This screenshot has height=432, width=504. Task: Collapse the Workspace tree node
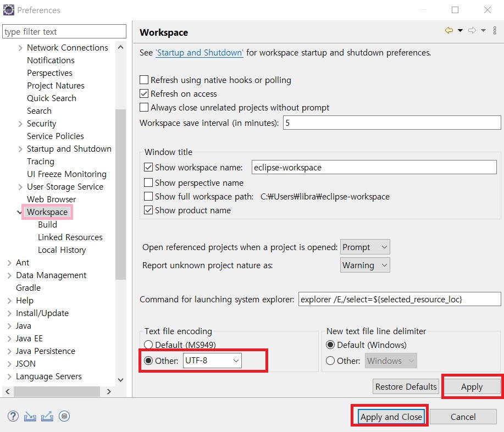click(x=20, y=212)
